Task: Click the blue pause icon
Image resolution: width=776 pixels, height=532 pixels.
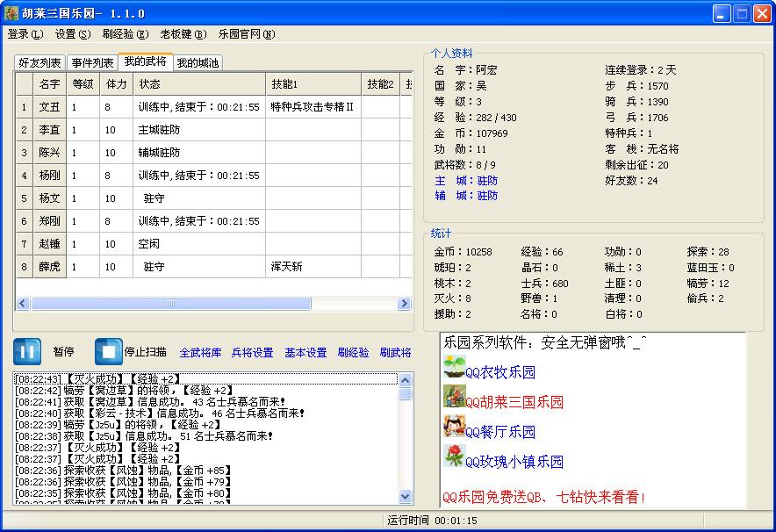Action: coord(26,351)
